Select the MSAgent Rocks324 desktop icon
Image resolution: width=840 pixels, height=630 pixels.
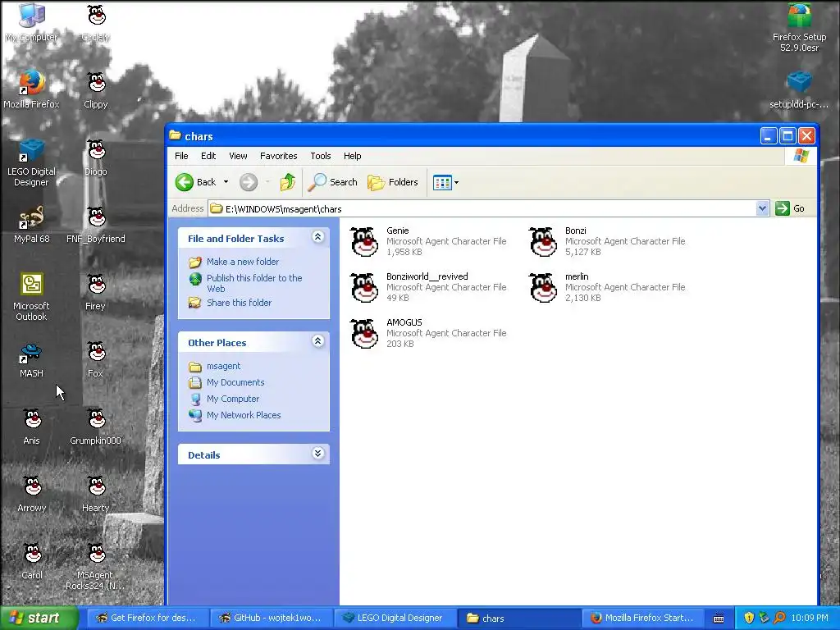(x=96, y=566)
